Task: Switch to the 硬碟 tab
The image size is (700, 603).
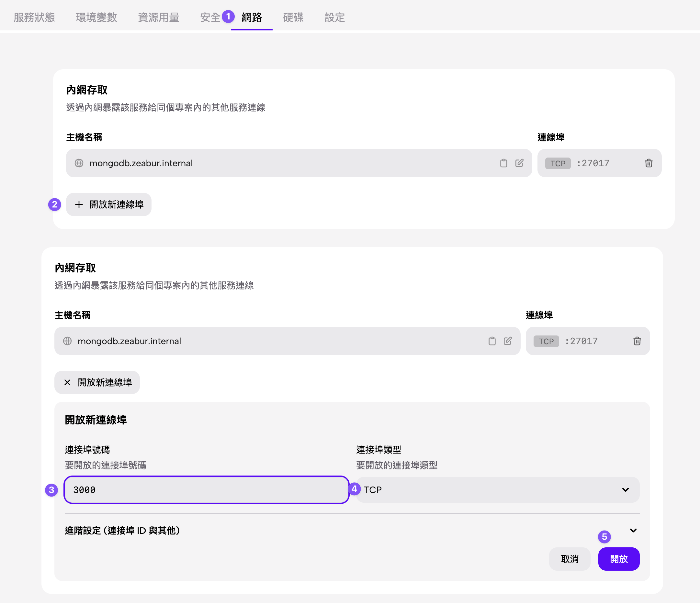Action: (x=293, y=17)
